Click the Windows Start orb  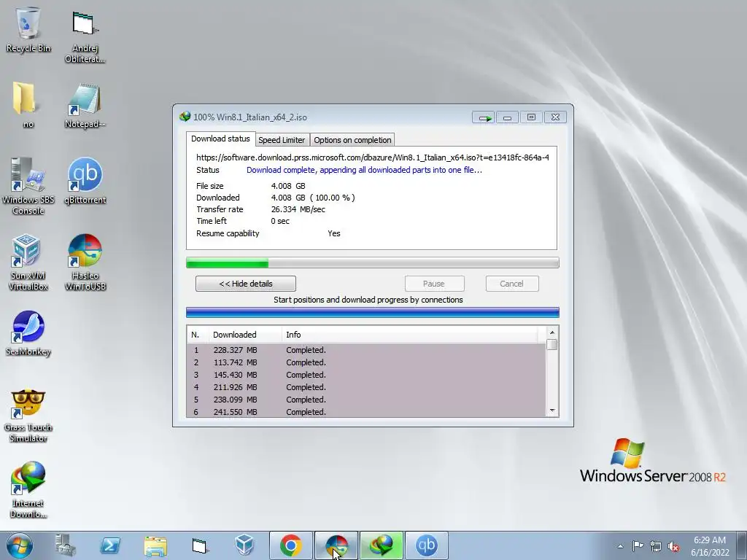coord(20,545)
